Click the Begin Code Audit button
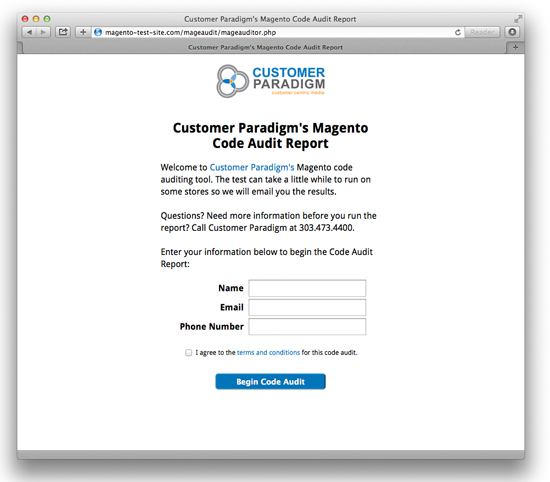 tap(270, 382)
